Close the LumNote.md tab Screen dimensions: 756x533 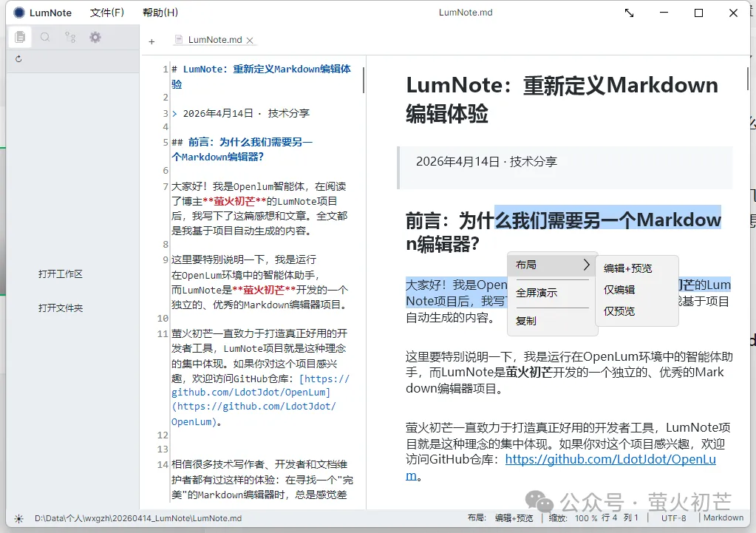coord(250,41)
